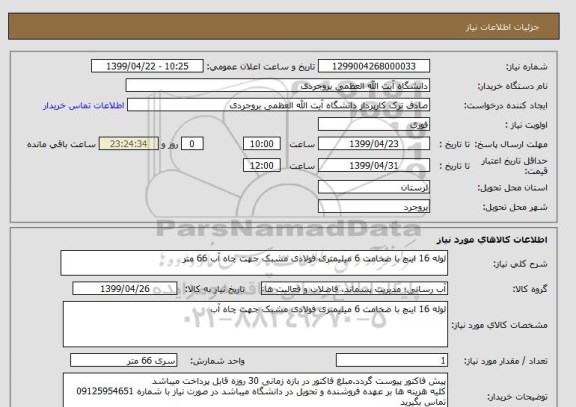Click label استان محل تحویل
Viewport: 576px width, 407px height.
(x=513, y=188)
